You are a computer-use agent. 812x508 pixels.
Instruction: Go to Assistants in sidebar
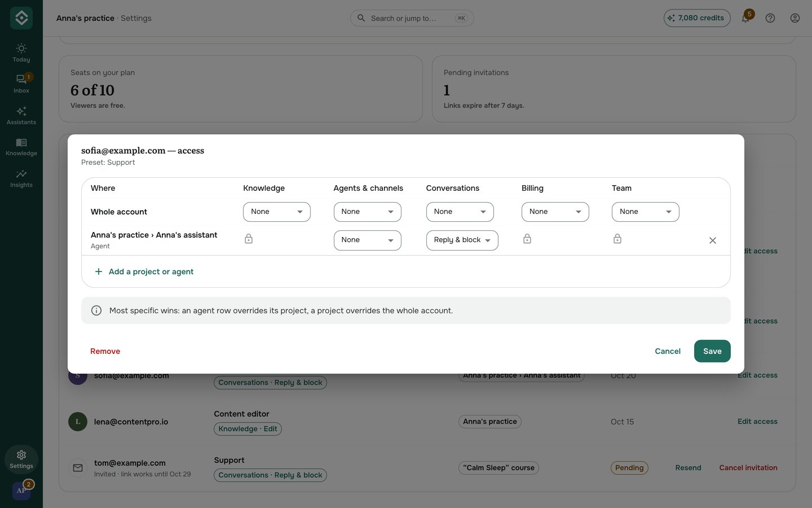pyautogui.click(x=21, y=116)
